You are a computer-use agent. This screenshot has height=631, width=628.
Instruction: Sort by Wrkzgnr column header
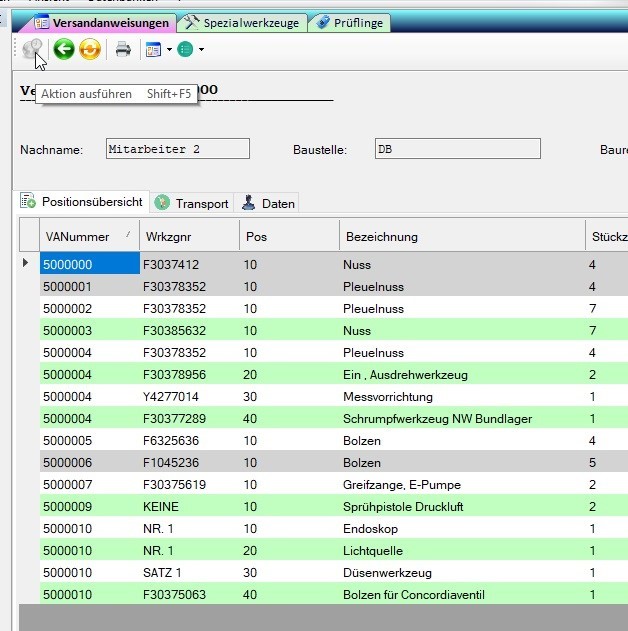point(189,236)
